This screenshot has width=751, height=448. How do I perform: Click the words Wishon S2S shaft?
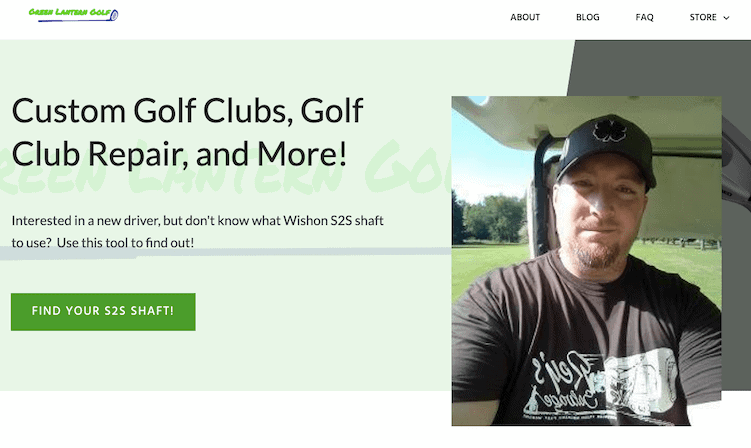pyautogui.click(x=333, y=220)
